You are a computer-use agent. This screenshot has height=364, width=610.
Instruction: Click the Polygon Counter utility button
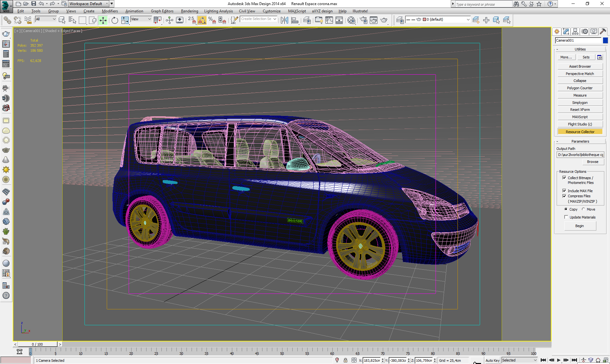click(x=579, y=88)
